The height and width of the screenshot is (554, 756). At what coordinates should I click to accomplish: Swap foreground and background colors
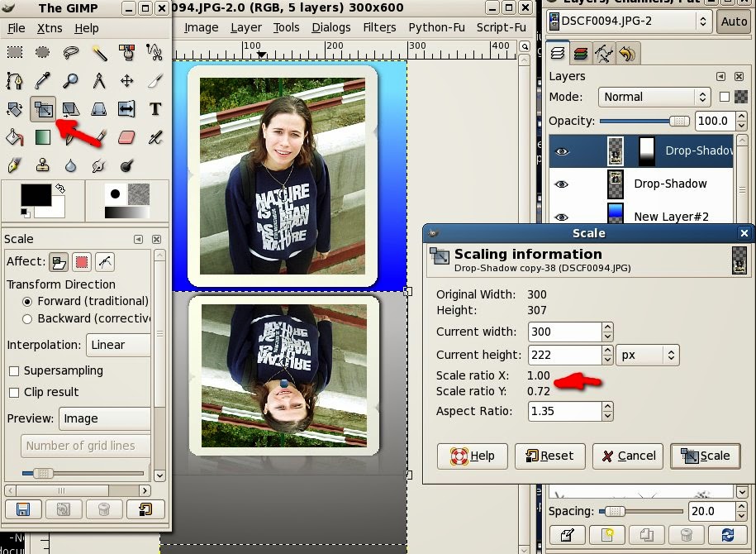(x=60, y=189)
